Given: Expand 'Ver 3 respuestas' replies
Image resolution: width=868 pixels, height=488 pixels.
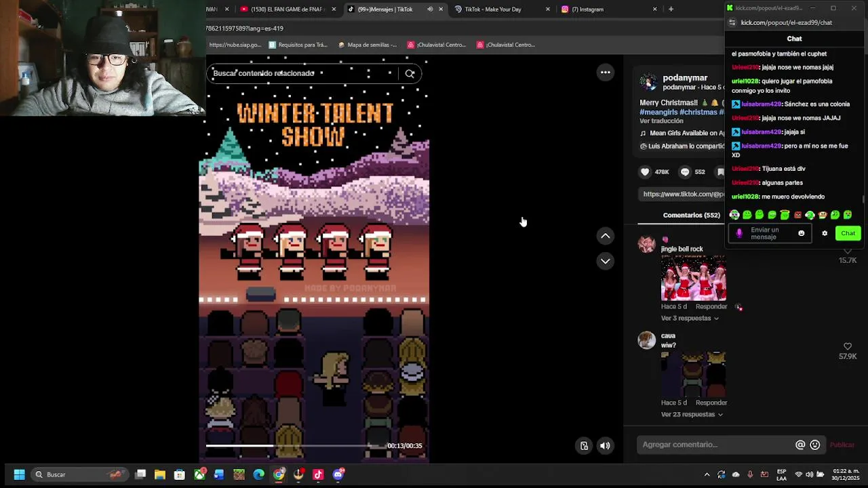Looking at the screenshot, I should 690,318.
